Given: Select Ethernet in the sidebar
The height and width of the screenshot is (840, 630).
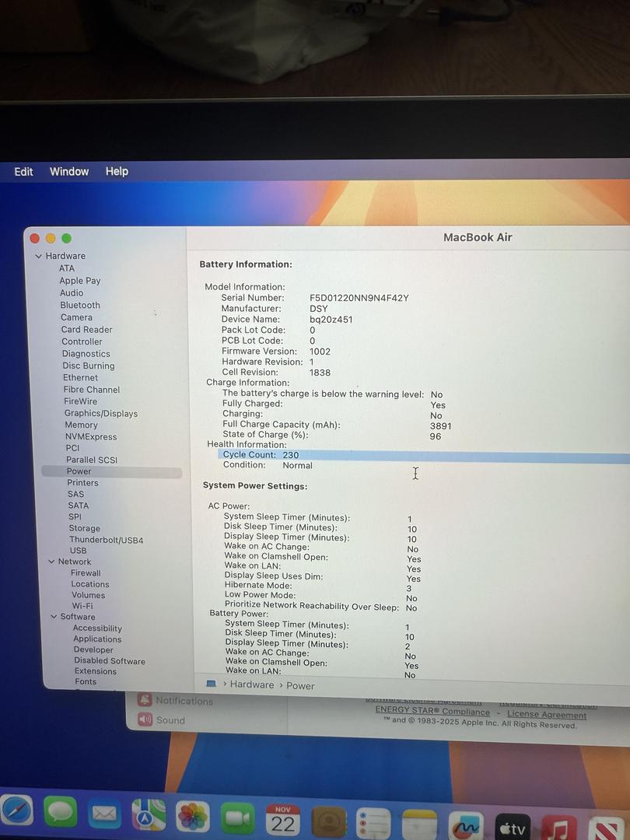Looking at the screenshot, I should pyautogui.click(x=80, y=378).
